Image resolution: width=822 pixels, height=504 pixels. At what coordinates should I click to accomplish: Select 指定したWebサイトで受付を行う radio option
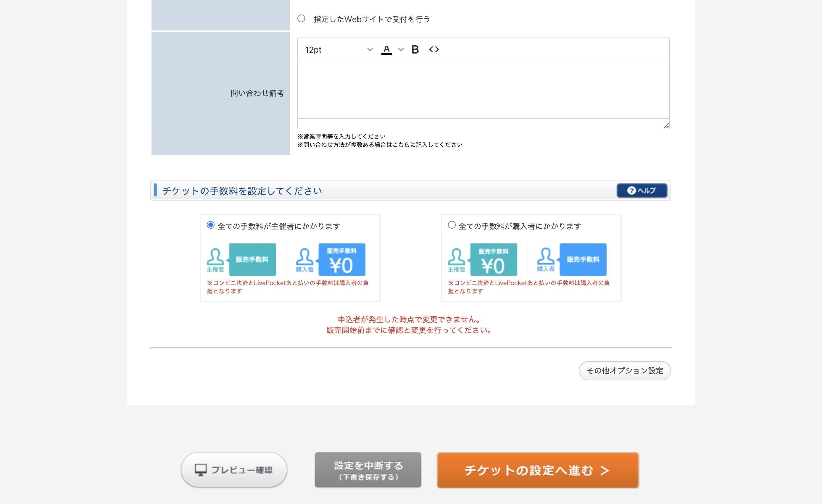click(x=302, y=19)
